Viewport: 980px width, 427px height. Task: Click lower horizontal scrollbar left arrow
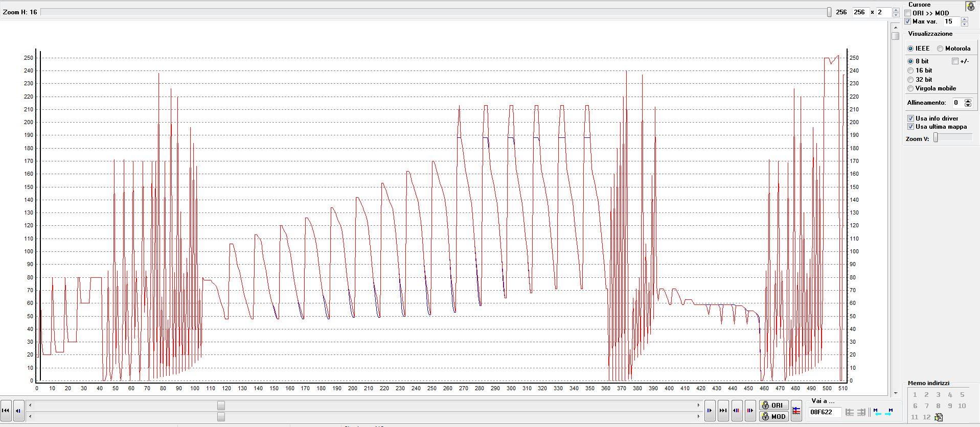click(x=30, y=416)
